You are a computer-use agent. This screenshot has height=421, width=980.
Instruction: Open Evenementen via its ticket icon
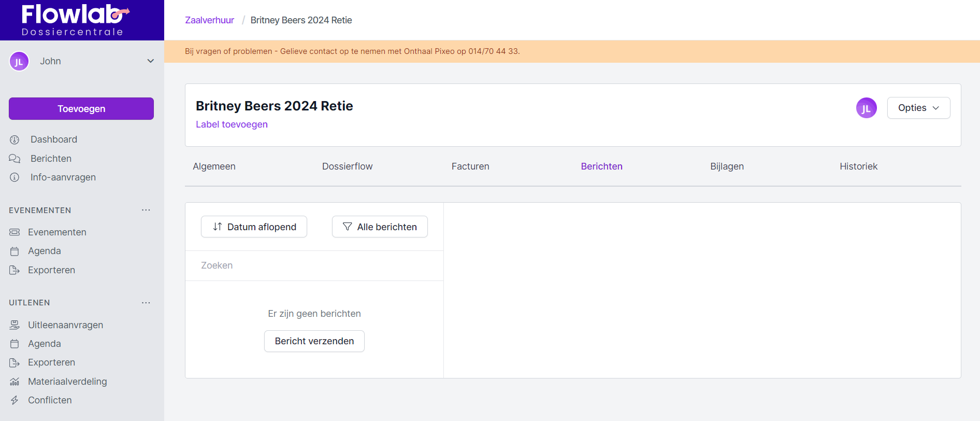15,232
